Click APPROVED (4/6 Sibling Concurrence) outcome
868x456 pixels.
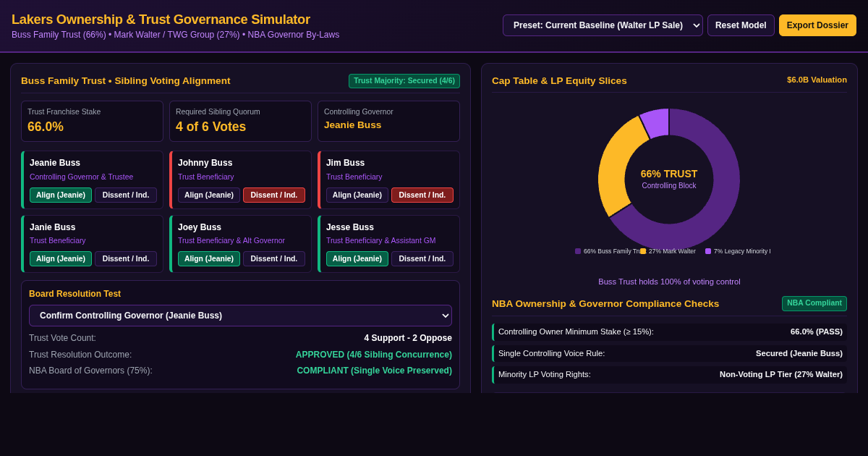point(374,355)
